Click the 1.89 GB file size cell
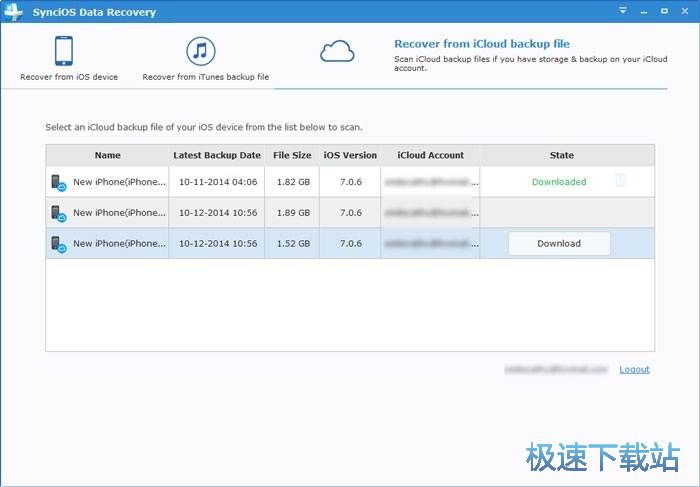This screenshot has width=700, height=487. tap(293, 213)
